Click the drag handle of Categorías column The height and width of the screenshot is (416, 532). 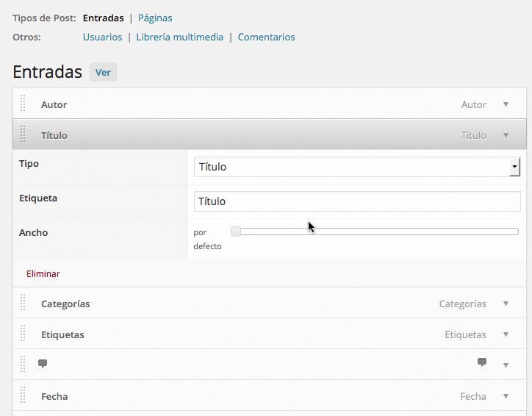point(23,302)
